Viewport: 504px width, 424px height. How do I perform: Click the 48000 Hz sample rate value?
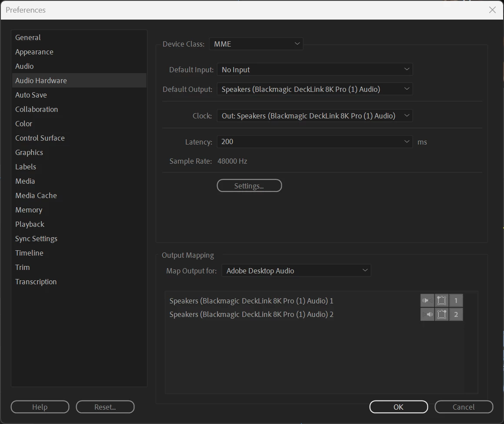pyautogui.click(x=232, y=161)
